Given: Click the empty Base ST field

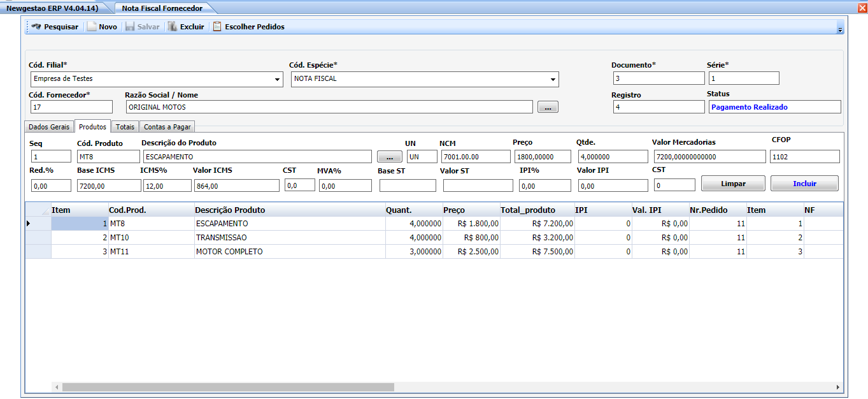Looking at the screenshot, I should 408,185.
